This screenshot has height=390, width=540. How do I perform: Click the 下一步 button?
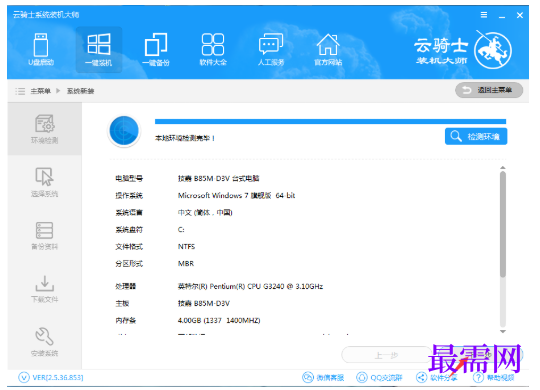480,354
